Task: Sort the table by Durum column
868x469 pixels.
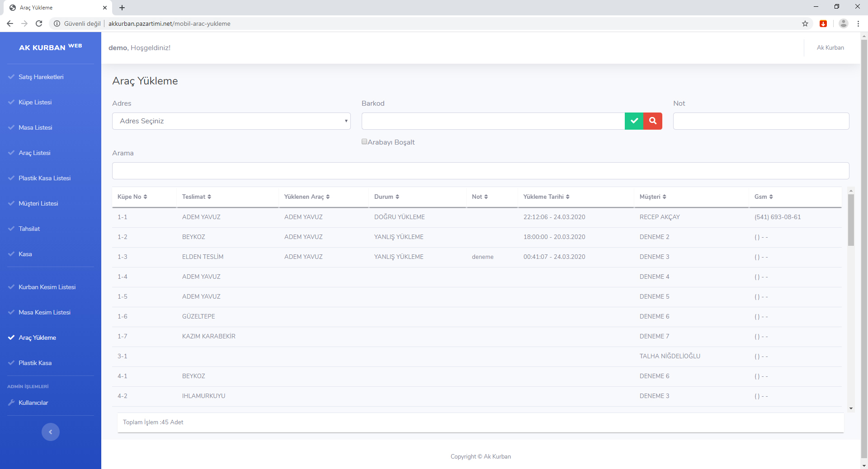Action: pos(387,197)
